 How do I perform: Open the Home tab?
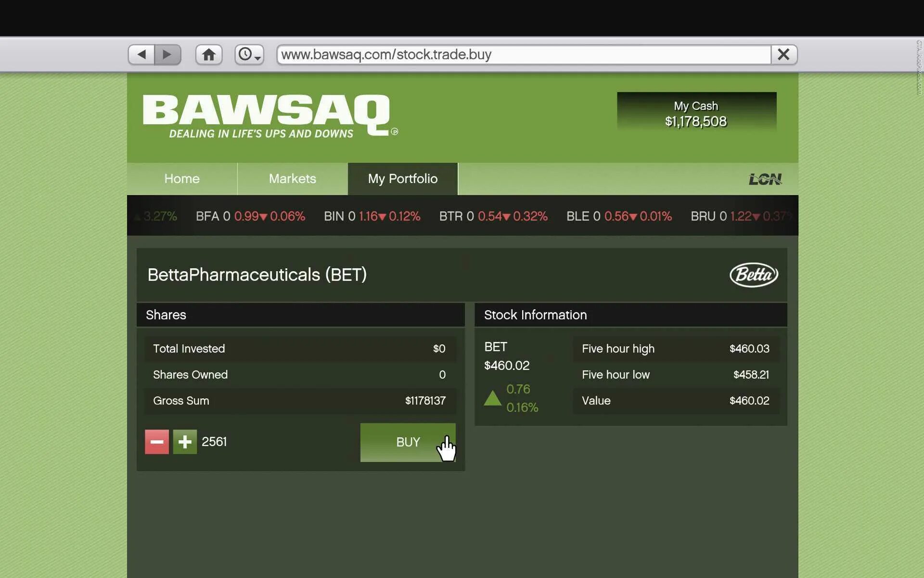(x=182, y=179)
